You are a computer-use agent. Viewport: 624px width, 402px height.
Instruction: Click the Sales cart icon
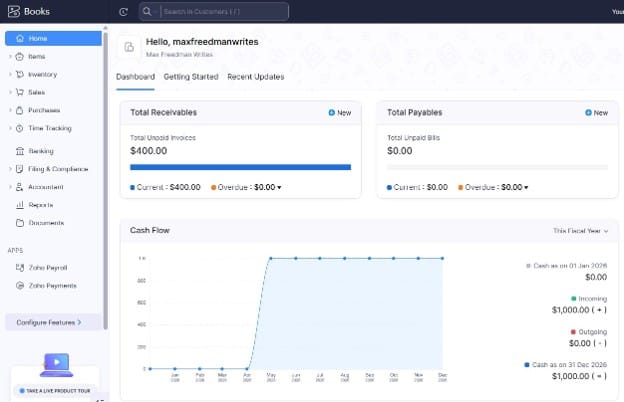pyautogui.click(x=20, y=92)
